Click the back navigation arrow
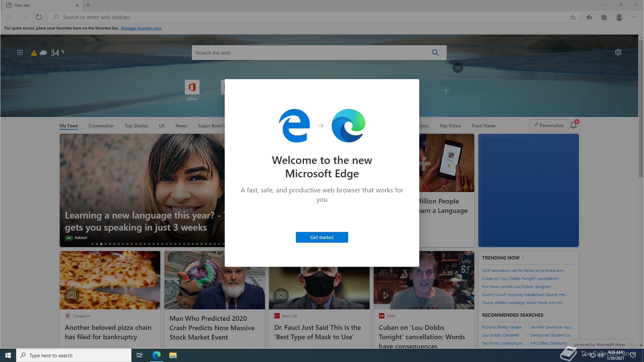Screen dimensions: 644x362 [9, 17]
